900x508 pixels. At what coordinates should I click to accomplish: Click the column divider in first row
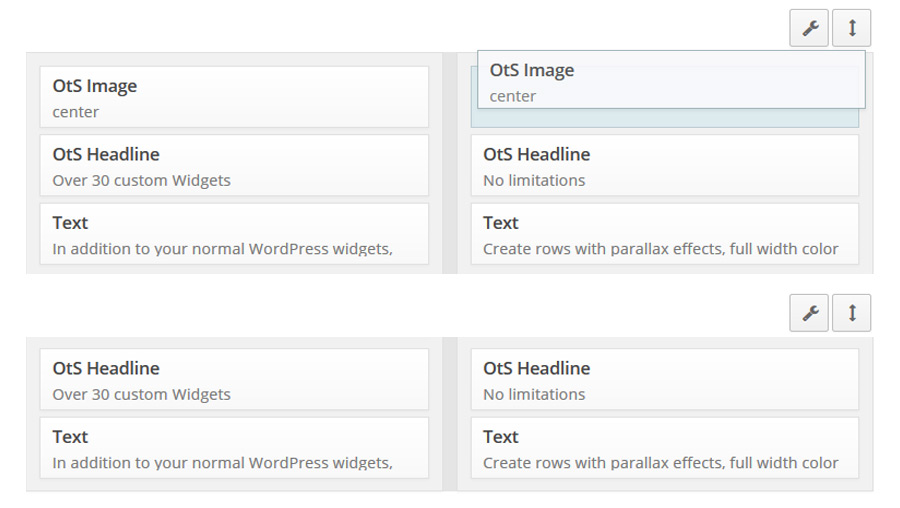pos(450,163)
